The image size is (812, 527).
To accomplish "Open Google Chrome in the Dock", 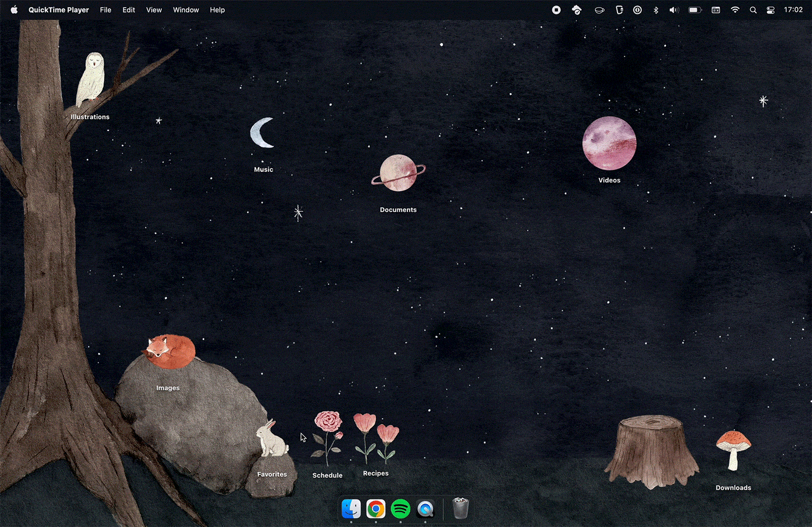I will pyautogui.click(x=376, y=509).
